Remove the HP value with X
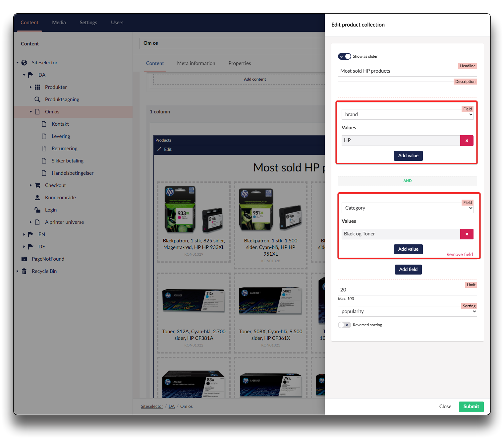 coord(467,141)
